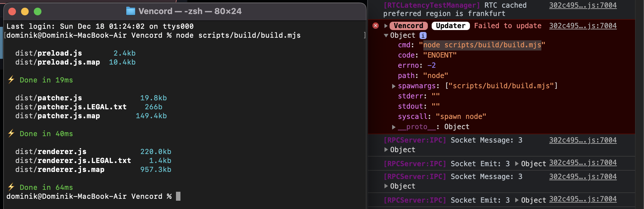
Task: Click dist/renderer.js.map in Terminal output
Action: tap(60, 169)
